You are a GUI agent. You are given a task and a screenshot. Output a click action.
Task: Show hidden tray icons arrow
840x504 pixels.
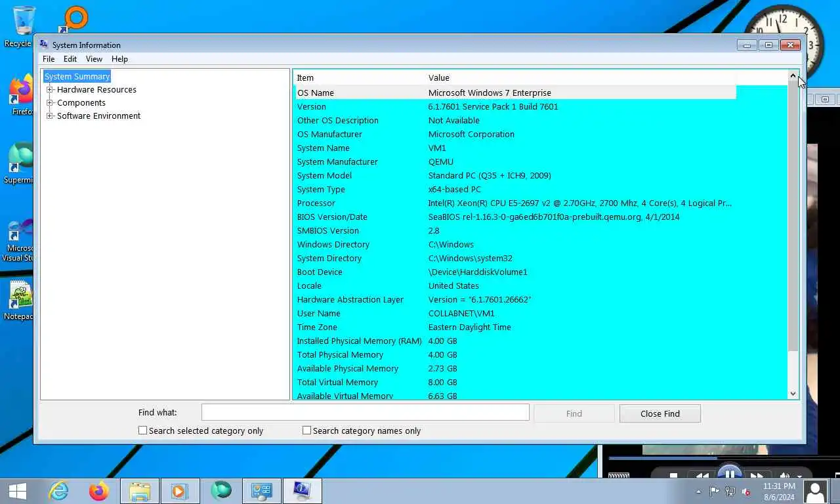coord(698,492)
